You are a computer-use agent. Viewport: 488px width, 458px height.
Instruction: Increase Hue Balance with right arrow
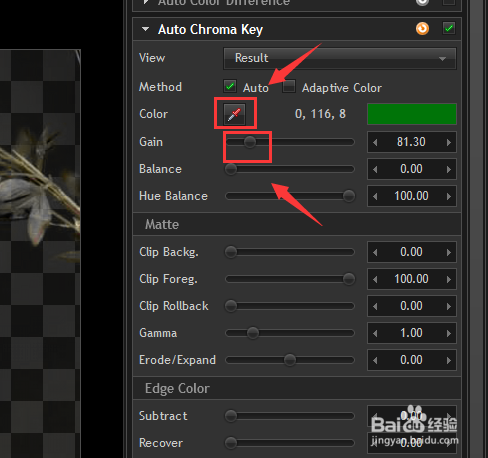(x=449, y=196)
